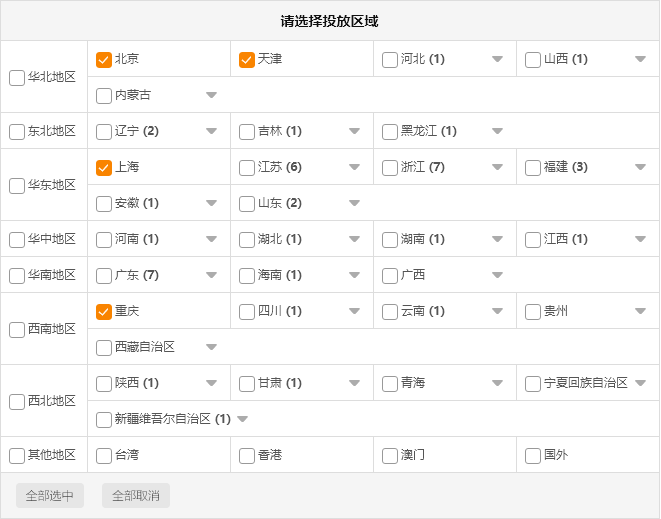Expand the 宁夏回族自治区 dropdown arrow
661x519 pixels.
(x=640, y=383)
